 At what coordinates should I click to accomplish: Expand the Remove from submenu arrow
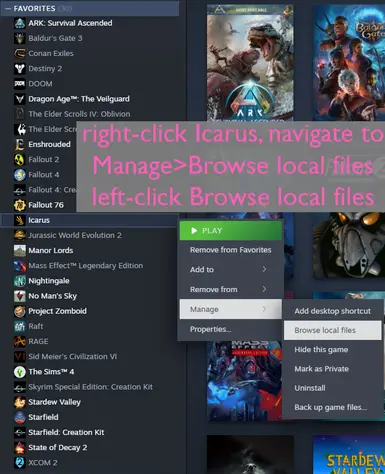coord(264,289)
